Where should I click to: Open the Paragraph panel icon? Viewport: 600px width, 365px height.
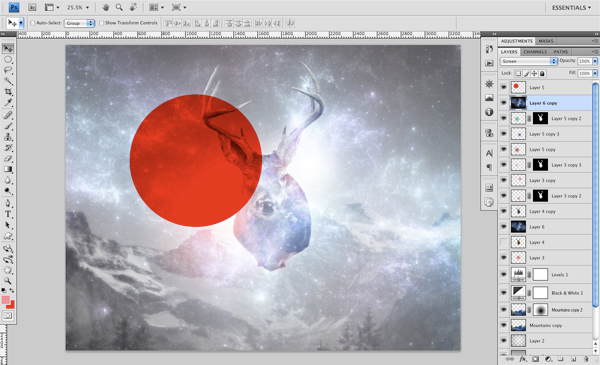click(489, 167)
